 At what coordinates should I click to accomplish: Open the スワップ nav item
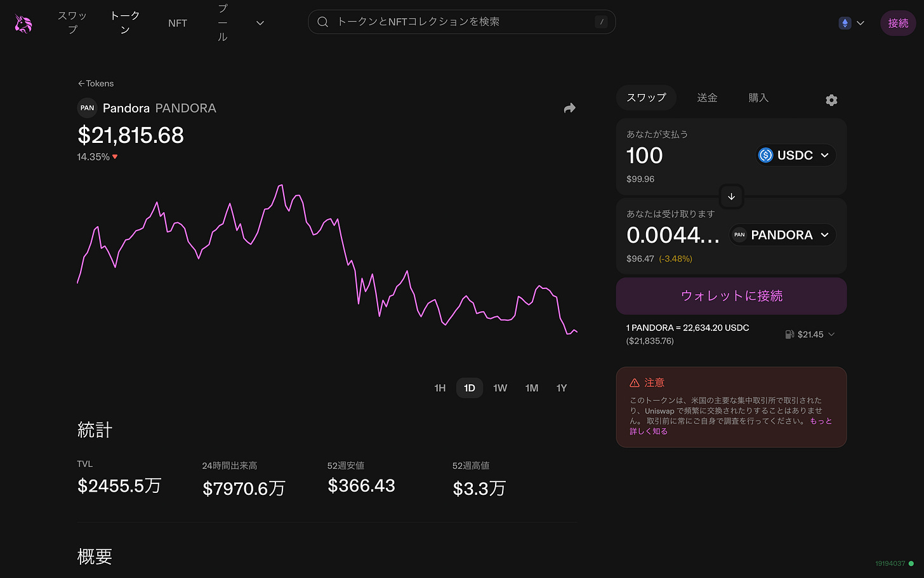[72, 22]
